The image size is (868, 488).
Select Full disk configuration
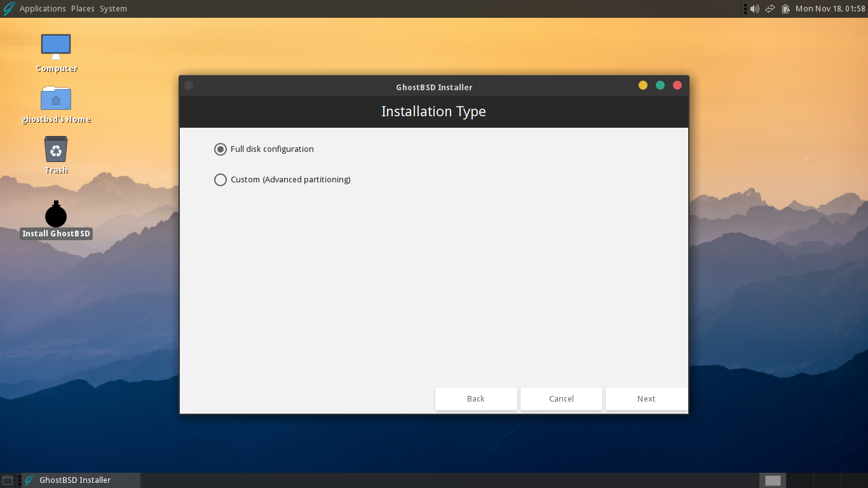click(x=220, y=149)
